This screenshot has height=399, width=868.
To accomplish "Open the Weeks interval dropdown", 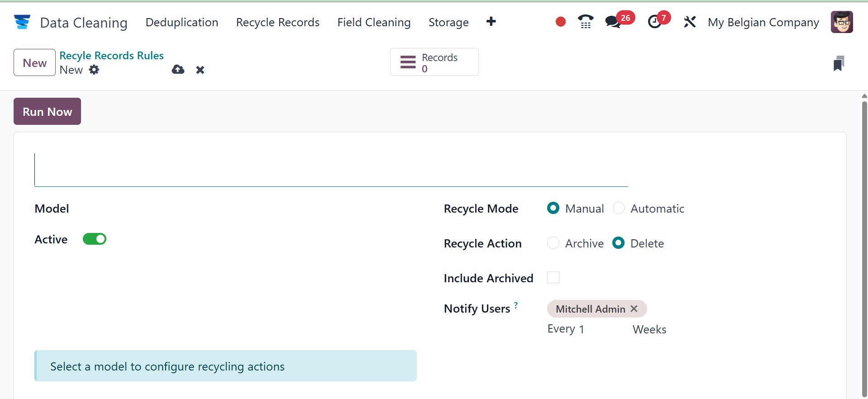I will coord(649,329).
